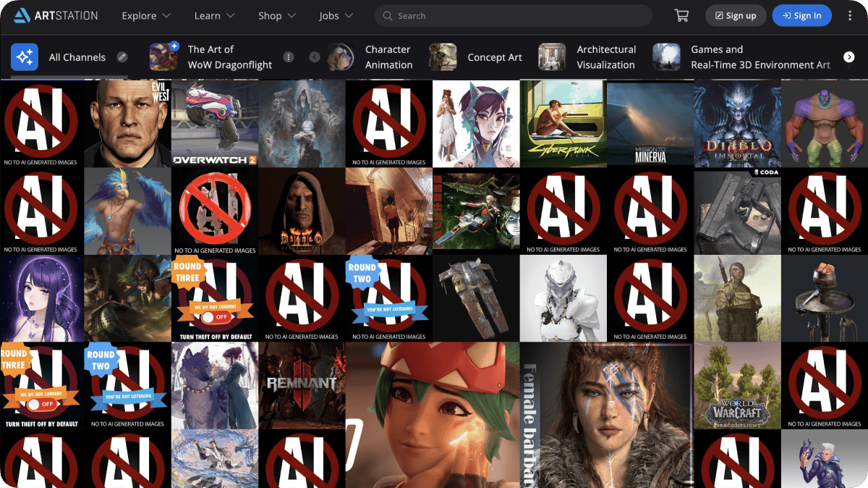Open the World of Warcraft Dragonflight trees artwork
The width and height of the screenshot is (868, 488).
(x=737, y=385)
